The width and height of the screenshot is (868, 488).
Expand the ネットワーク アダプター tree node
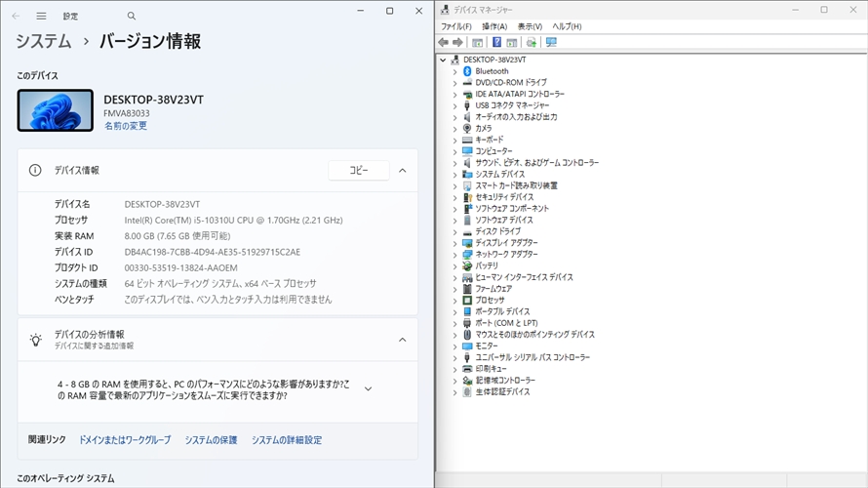[454, 254]
